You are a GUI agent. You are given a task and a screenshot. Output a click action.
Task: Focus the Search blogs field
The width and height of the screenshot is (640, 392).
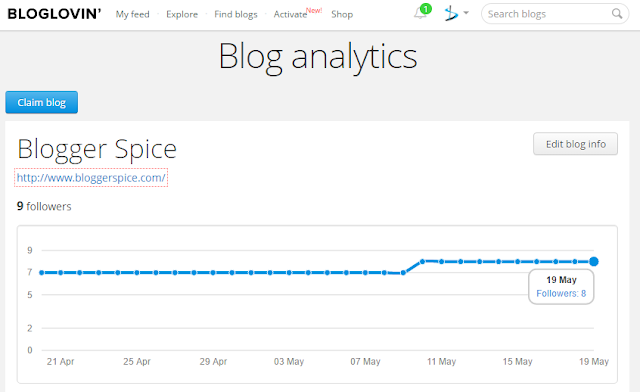tap(555, 14)
